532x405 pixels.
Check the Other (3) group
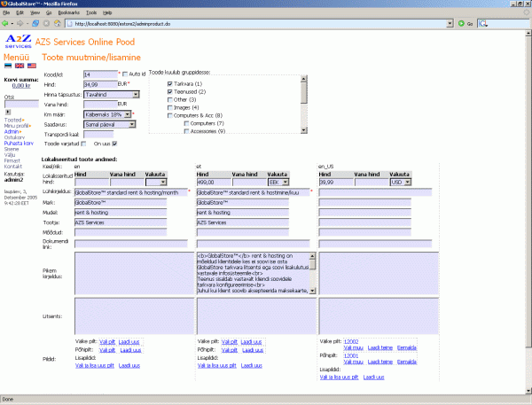click(170, 100)
